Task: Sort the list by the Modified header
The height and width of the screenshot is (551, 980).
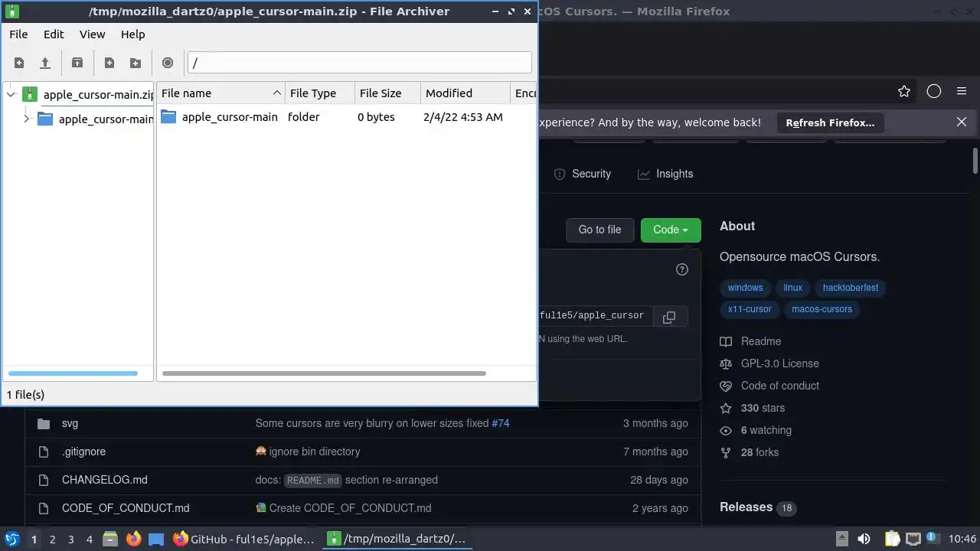Action: pyautogui.click(x=465, y=93)
